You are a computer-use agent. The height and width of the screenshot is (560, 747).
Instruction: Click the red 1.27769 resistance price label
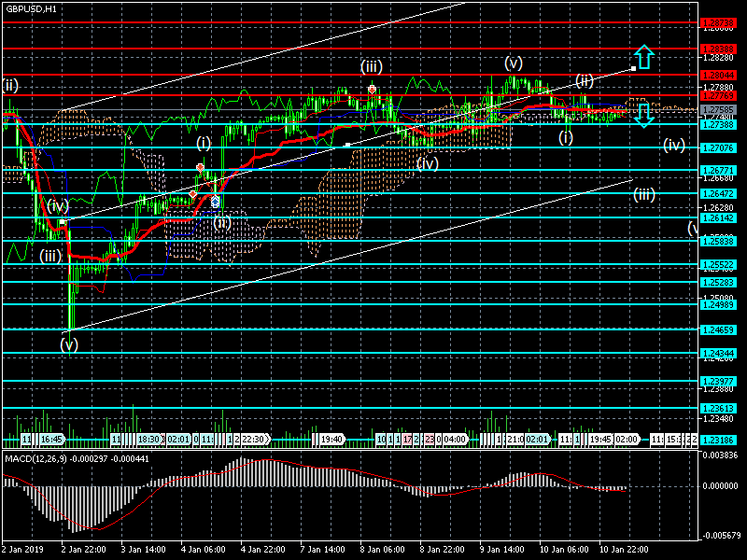pyautogui.click(x=719, y=96)
